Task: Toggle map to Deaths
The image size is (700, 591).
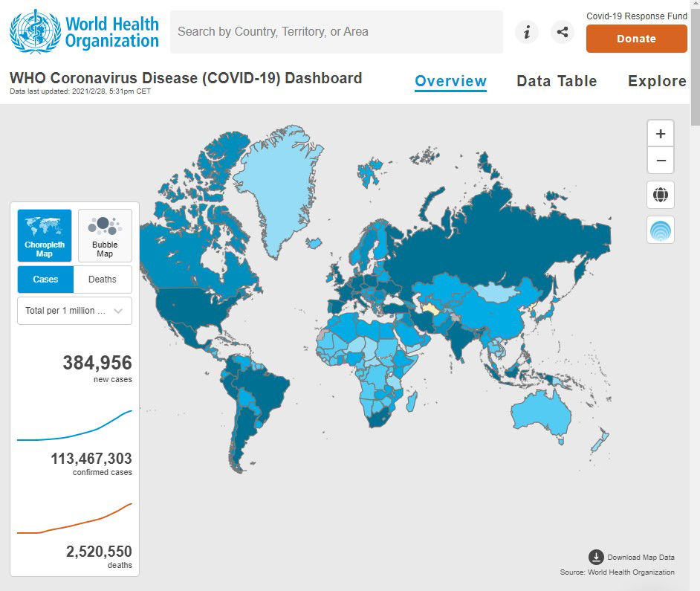Action: pyautogui.click(x=103, y=280)
